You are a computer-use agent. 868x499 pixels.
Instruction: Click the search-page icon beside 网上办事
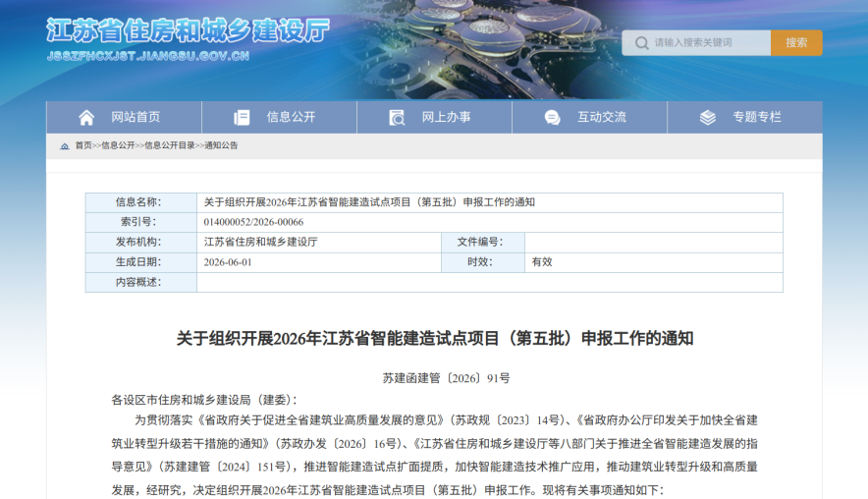click(397, 118)
